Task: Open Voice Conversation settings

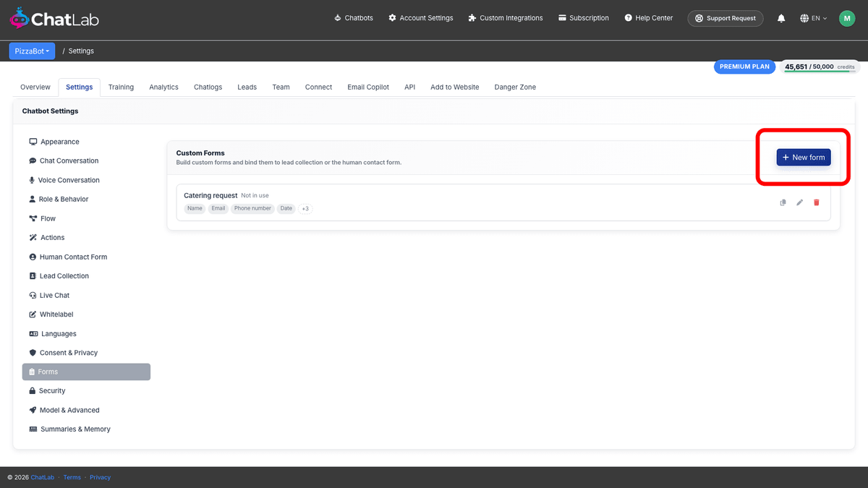Action: (86, 180)
